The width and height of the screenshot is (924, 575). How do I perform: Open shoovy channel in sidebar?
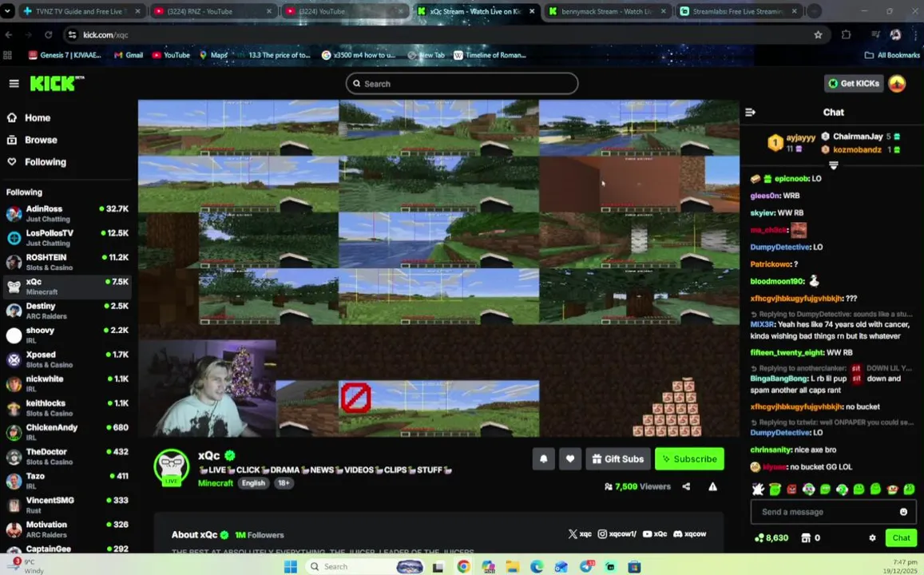click(x=67, y=335)
